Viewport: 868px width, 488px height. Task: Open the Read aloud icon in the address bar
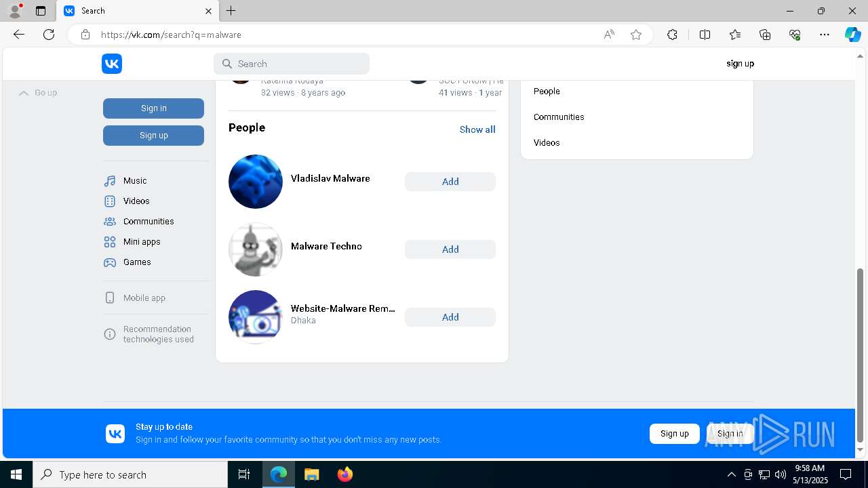pos(609,35)
